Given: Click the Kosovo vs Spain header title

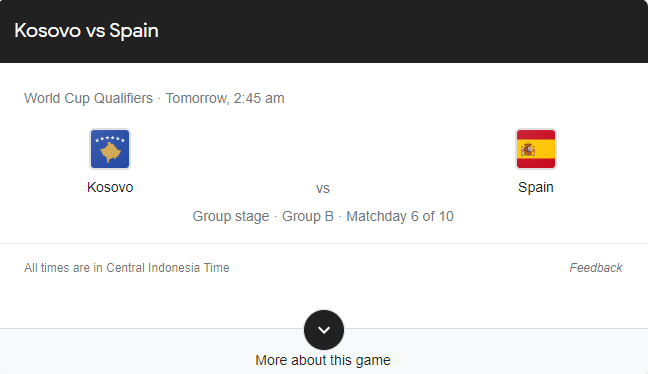Looking at the screenshot, I should [x=86, y=31].
